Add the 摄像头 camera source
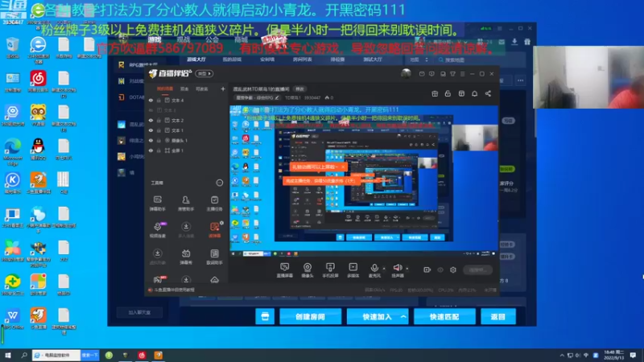The image size is (644, 362). (308, 270)
